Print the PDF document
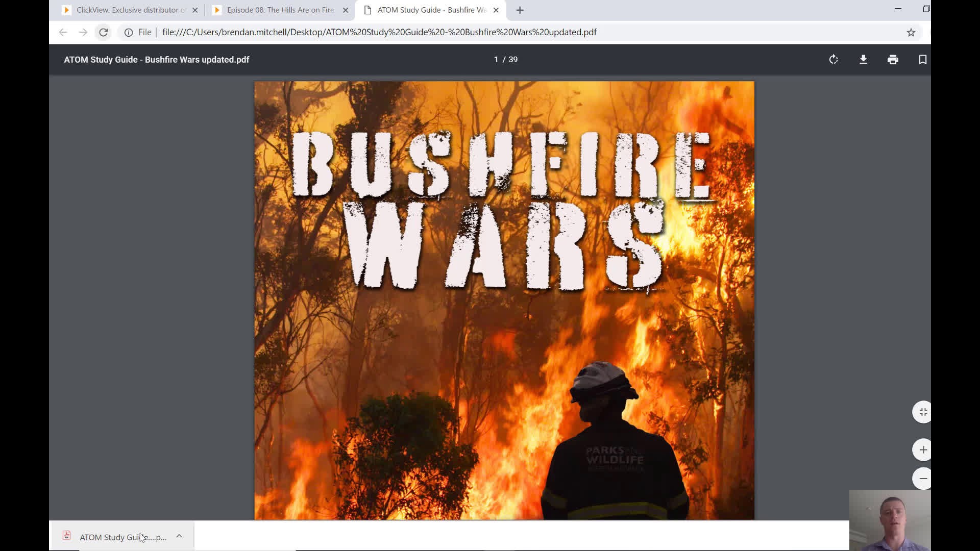Screen dimensions: 980x551 click(893, 60)
